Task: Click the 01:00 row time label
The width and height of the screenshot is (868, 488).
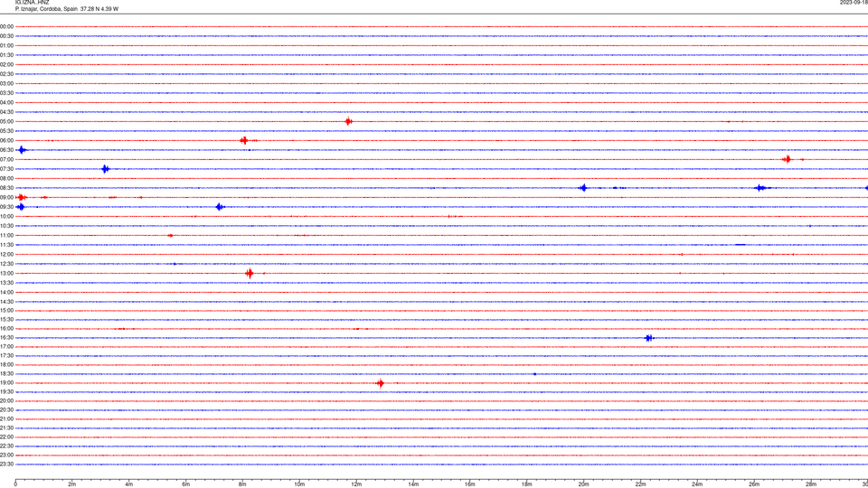Action: click(6, 45)
